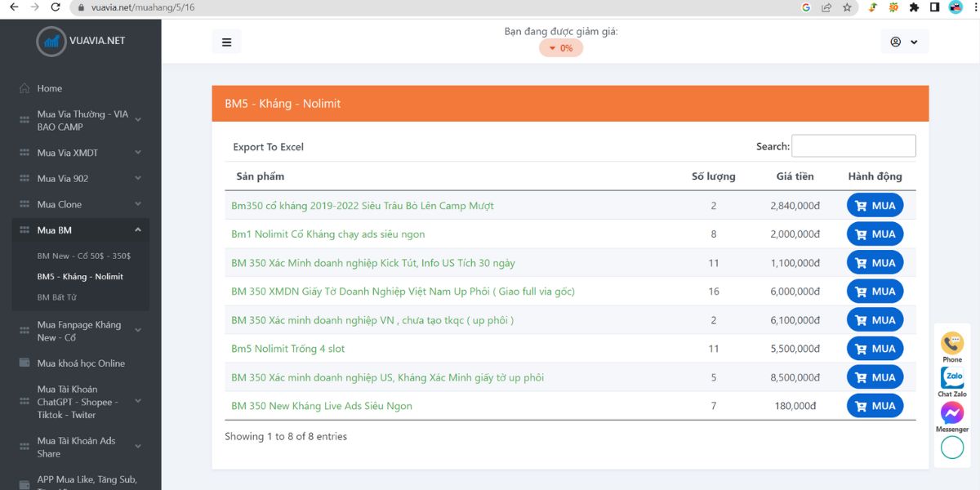Focus the Search input field
The image size is (980, 490).
(x=853, y=146)
